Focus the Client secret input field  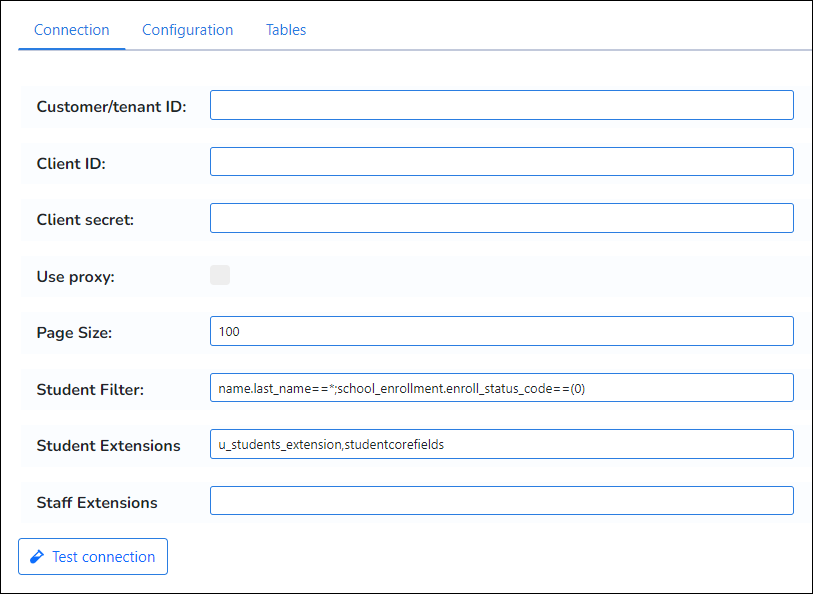[501, 218]
